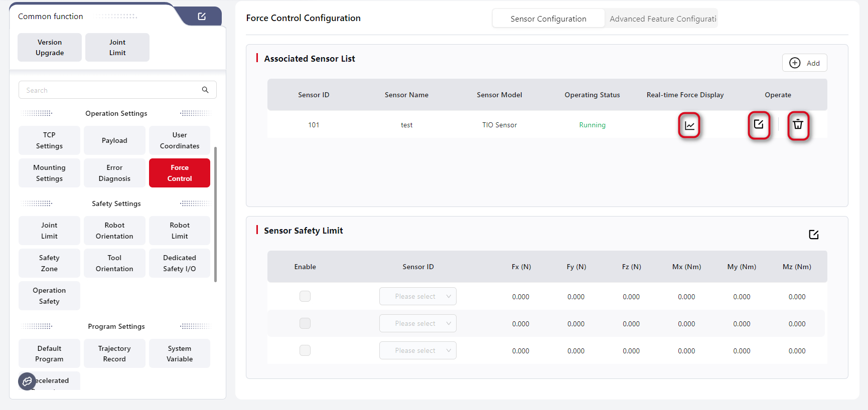Delete sensor 101 with trash icon
Viewport: 868px width, 410px height.
798,125
